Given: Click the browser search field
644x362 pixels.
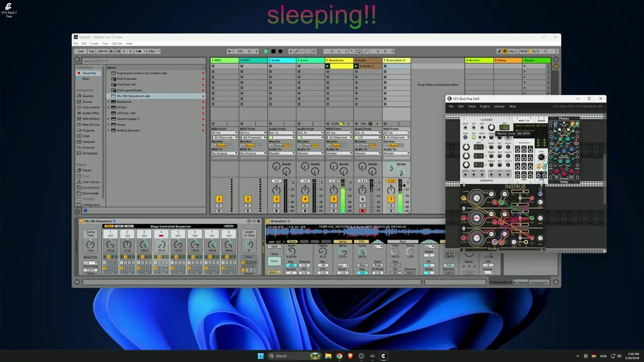Looking at the screenshot, I should click(144, 61).
